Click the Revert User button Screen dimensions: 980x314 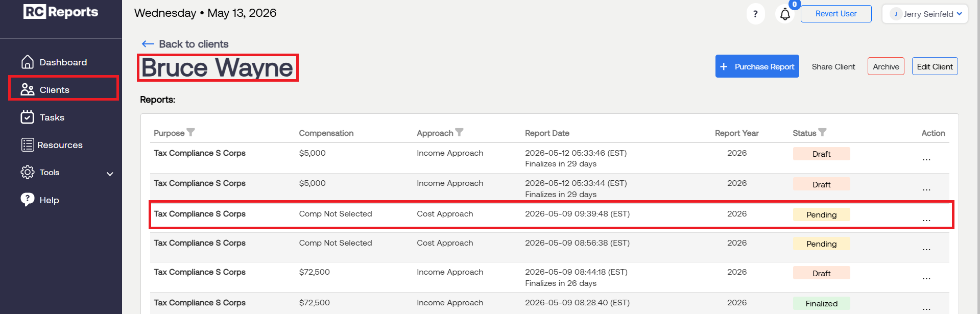pos(836,14)
